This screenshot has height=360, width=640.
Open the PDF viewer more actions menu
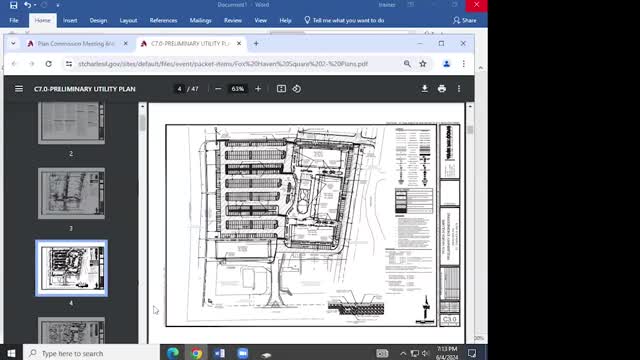click(x=459, y=89)
